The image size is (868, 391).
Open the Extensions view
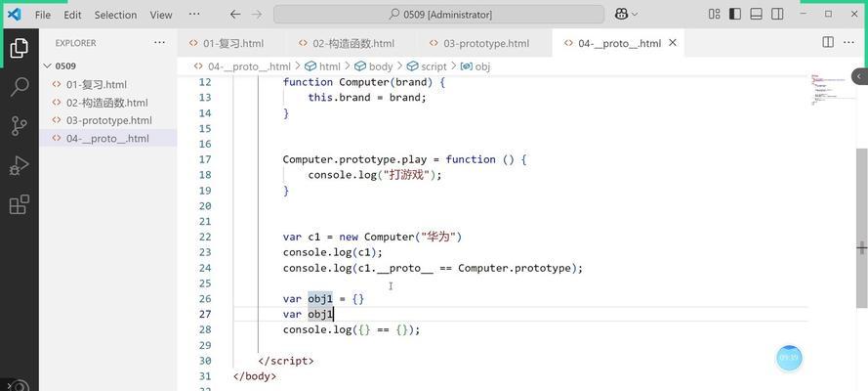pyautogui.click(x=19, y=204)
